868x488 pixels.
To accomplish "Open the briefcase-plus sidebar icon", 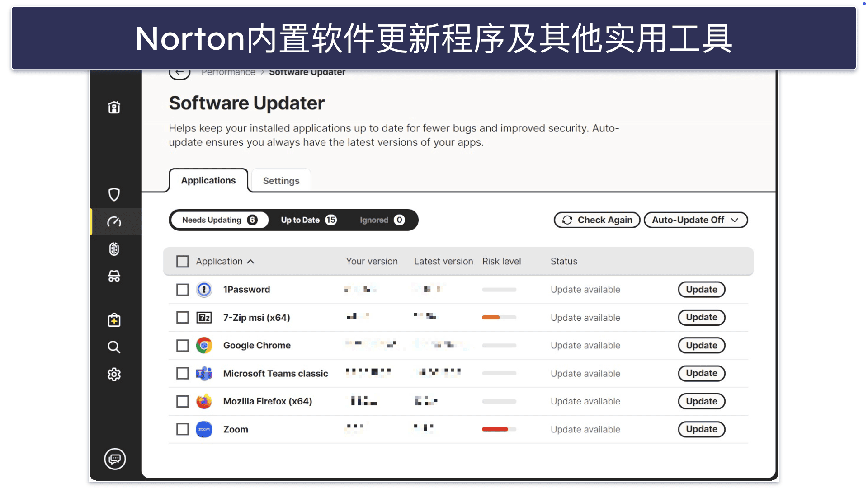I will (114, 320).
